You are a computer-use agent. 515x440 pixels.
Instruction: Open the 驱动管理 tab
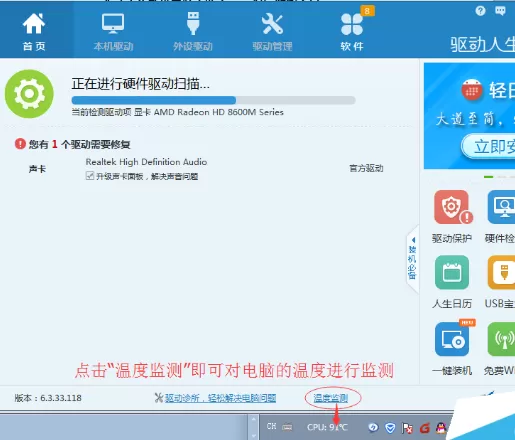(x=272, y=32)
